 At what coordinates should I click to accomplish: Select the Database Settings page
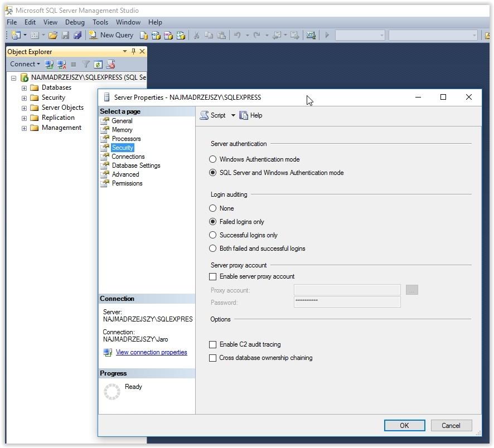pos(136,165)
